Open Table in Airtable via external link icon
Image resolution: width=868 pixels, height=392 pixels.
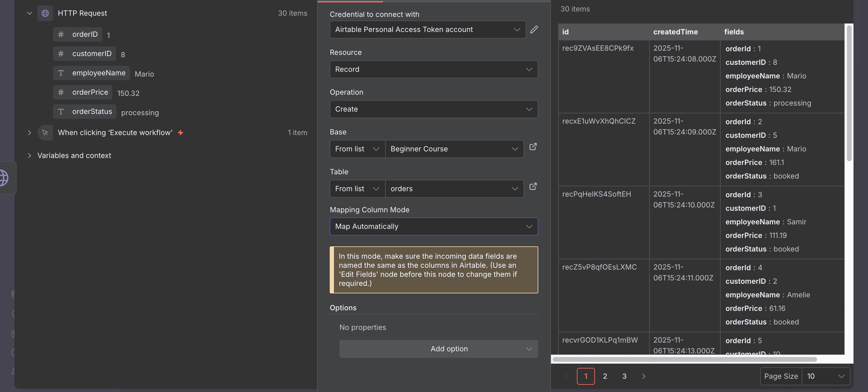point(533,186)
